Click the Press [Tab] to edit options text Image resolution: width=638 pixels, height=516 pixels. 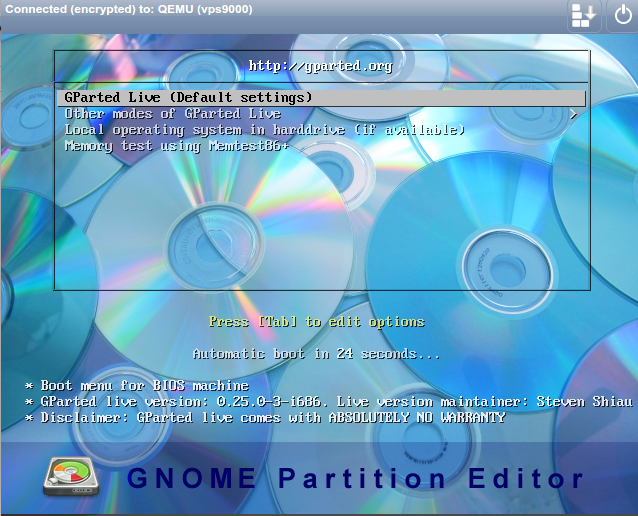coord(316,322)
